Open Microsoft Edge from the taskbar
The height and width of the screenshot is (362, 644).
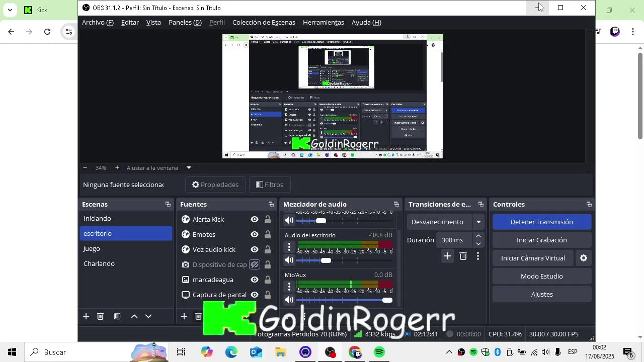(x=231, y=352)
